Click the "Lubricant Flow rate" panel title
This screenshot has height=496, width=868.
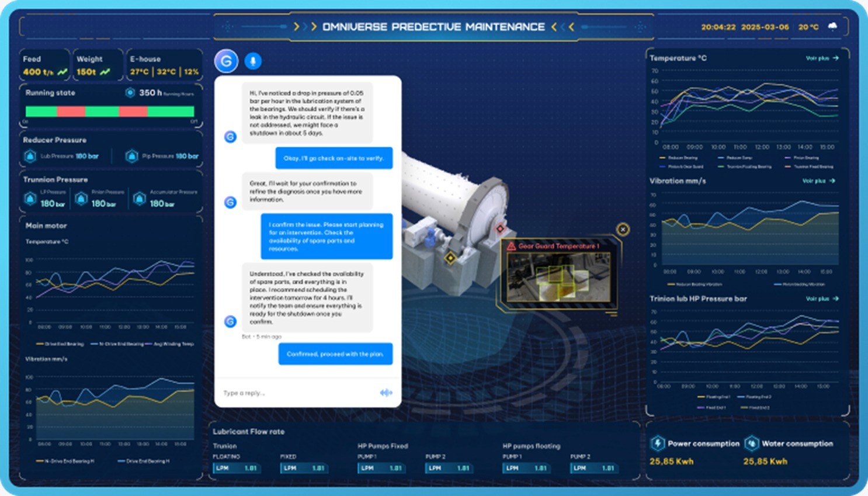pyautogui.click(x=248, y=431)
